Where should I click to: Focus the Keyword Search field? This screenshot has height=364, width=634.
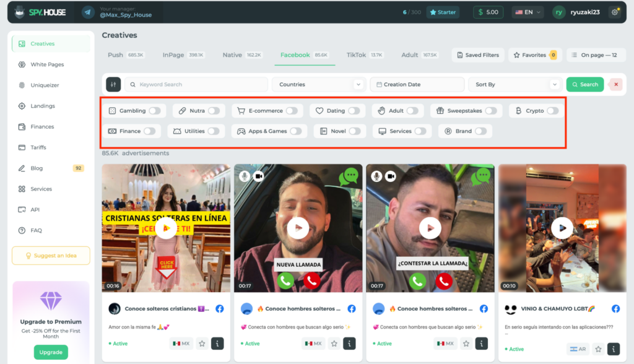(x=196, y=85)
